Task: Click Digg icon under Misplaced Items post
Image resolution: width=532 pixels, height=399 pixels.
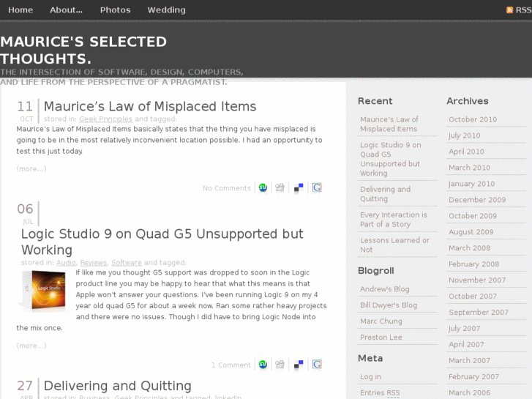Action: coord(280,188)
